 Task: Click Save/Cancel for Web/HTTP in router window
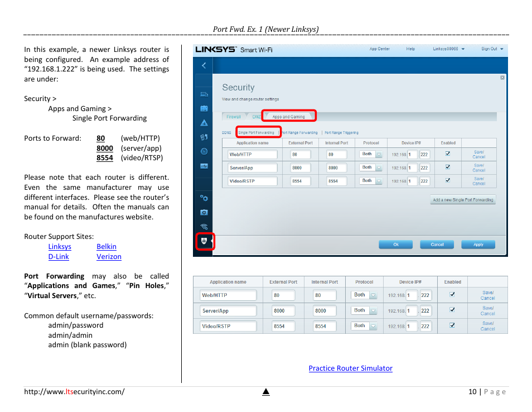point(478,155)
